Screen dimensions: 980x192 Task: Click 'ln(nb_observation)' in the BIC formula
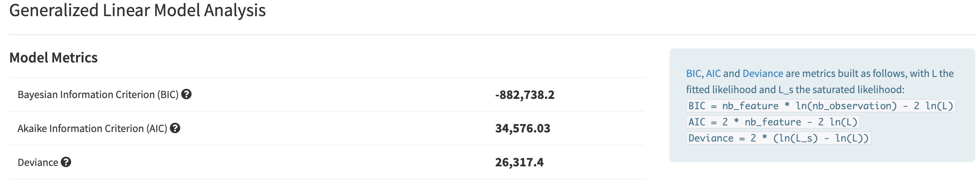coord(846,106)
